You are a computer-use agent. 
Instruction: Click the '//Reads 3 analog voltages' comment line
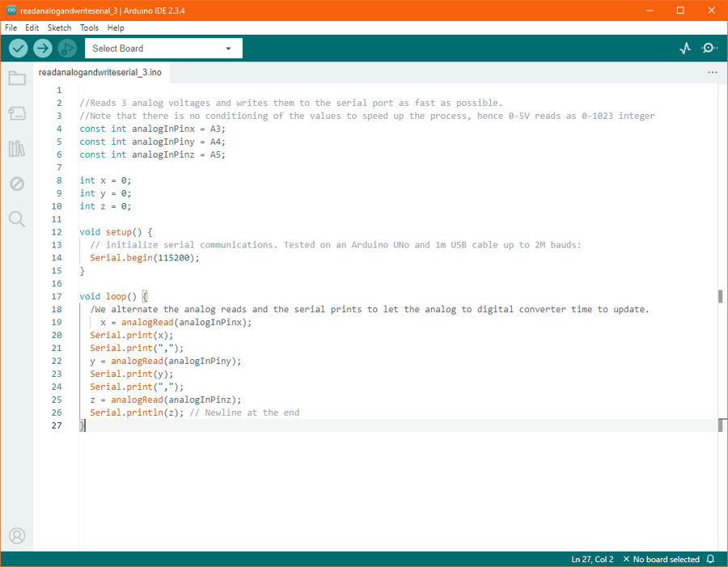(x=291, y=103)
